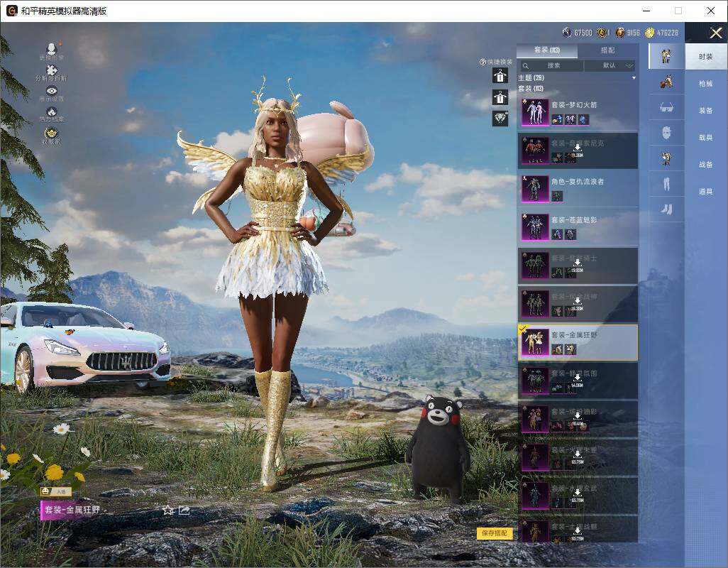Open the 更换形象 change appearance icon
This screenshot has height=568, width=728.
(x=52, y=50)
